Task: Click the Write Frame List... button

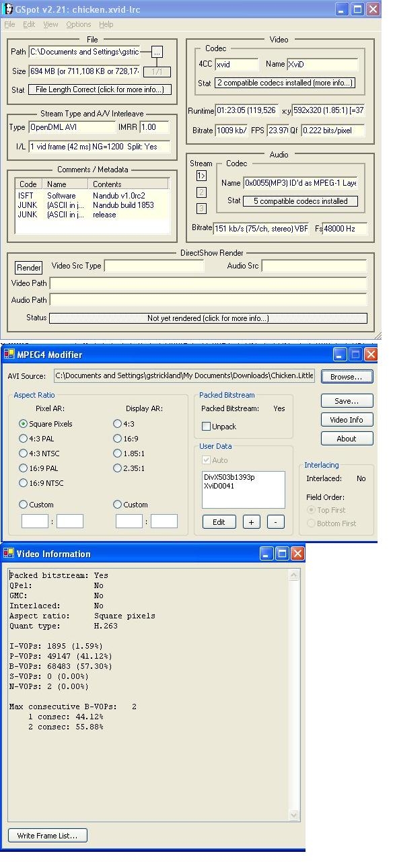Action: pyautogui.click(x=48, y=836)
